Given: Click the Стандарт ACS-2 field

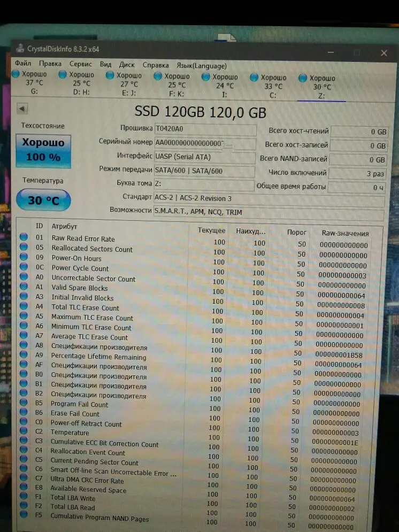Looking at the screenshot, I should click(x=269, y=199).
